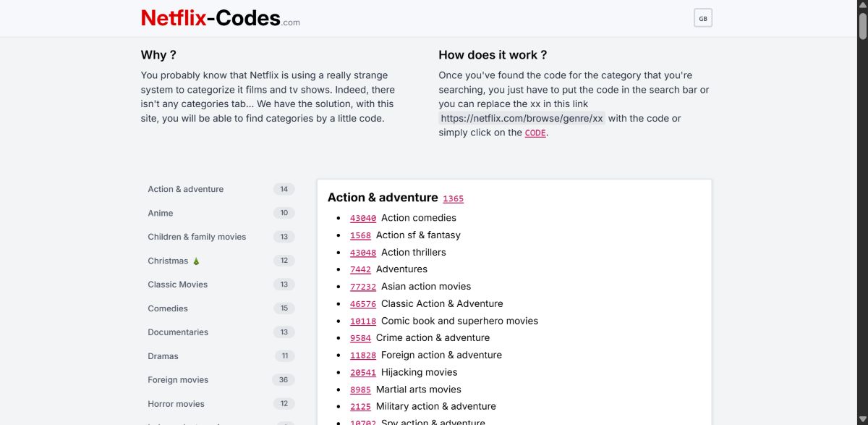Open code 43040 Action comedies
Screen dimensions: 868x425
point(363,217)
